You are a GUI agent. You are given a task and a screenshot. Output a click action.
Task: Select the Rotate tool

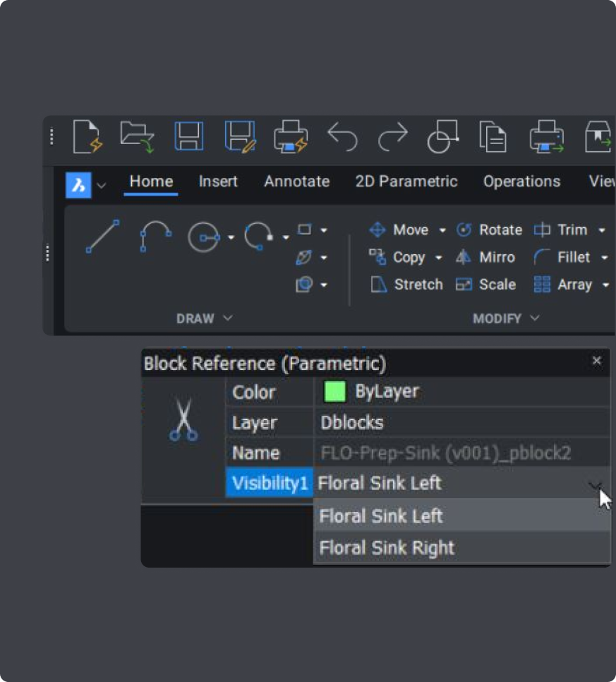coord(490,229)
